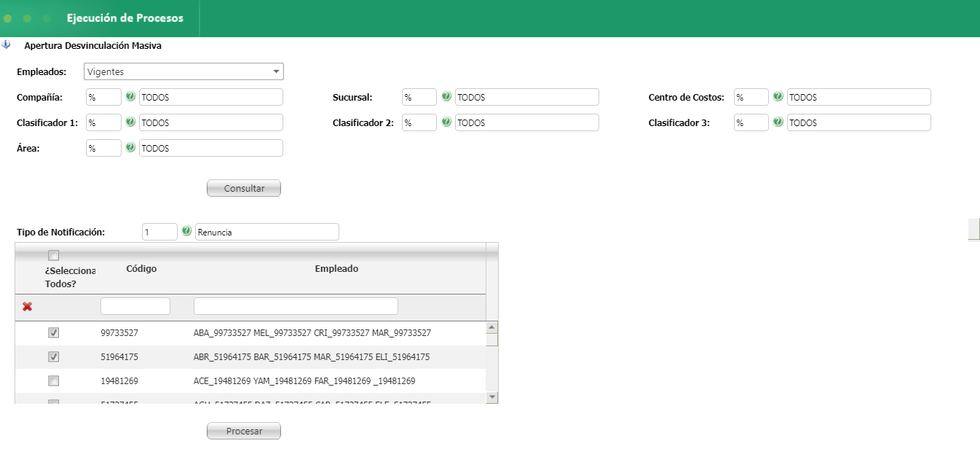Click Clasificador 3 code input
This screenshot has width=980, height=457.
pos(751,122)
